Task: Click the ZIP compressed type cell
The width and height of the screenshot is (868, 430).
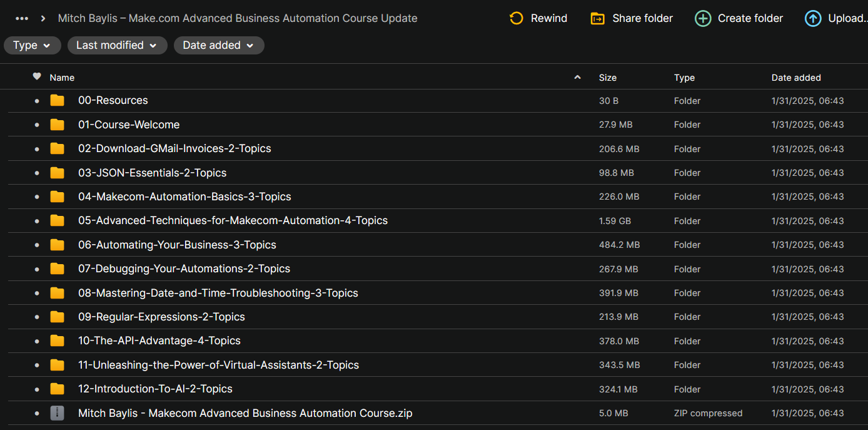Action: click(709, 413)
